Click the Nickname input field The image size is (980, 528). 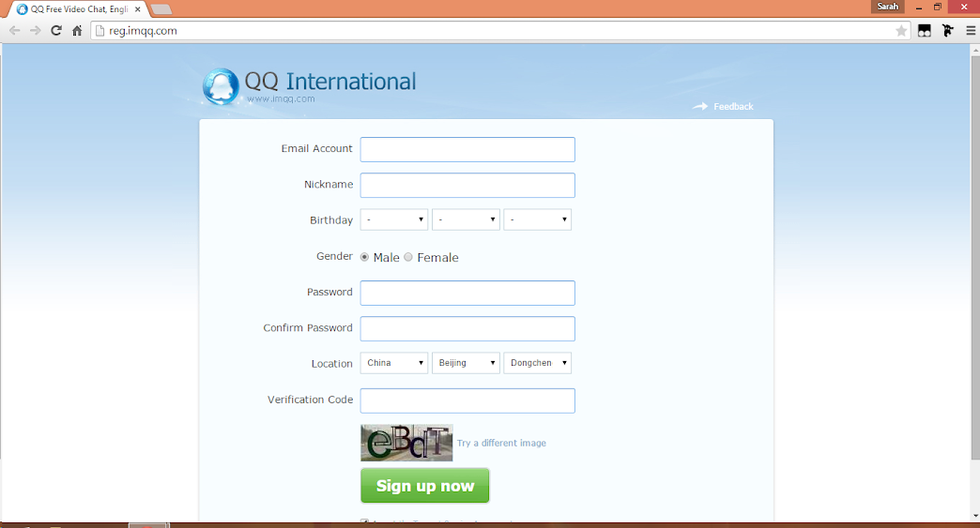[467, 186]
